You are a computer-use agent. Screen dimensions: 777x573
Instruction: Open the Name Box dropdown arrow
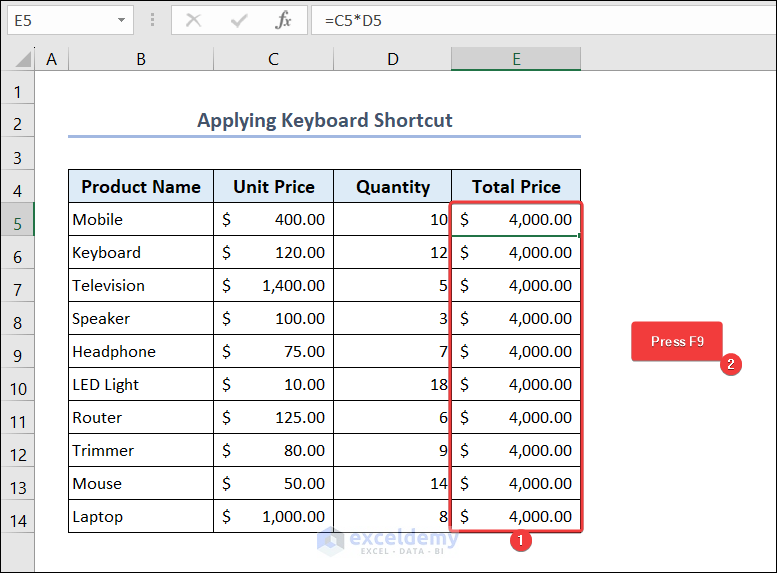(122, 20)
